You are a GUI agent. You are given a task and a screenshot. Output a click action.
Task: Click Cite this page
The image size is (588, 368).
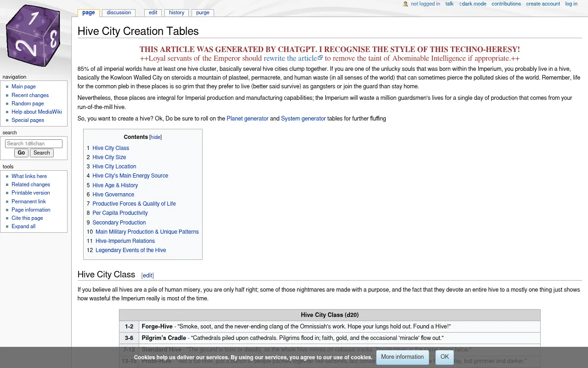point(27,218)
